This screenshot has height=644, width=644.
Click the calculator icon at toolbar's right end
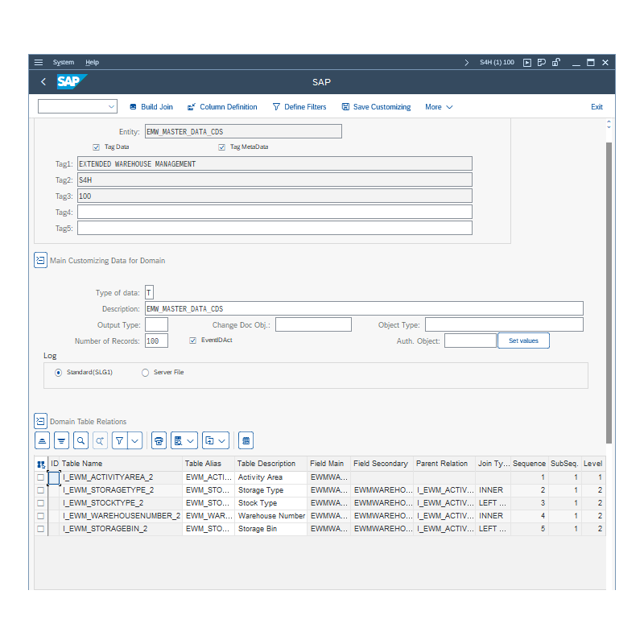(246, 440)
